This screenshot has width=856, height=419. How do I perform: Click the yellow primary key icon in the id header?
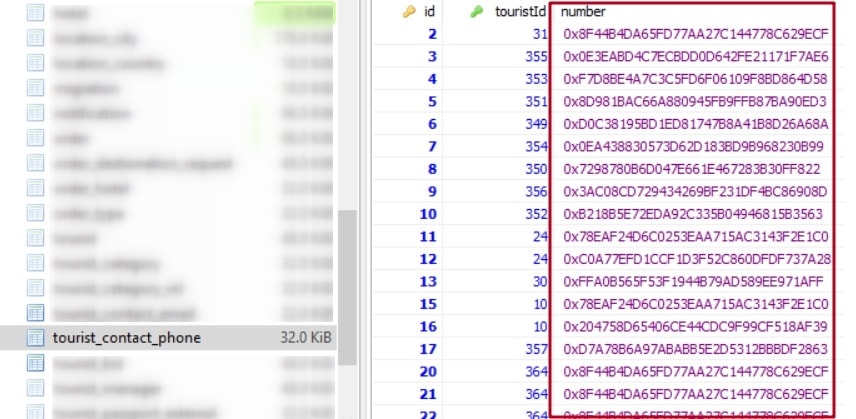click(x=409, y=13)
